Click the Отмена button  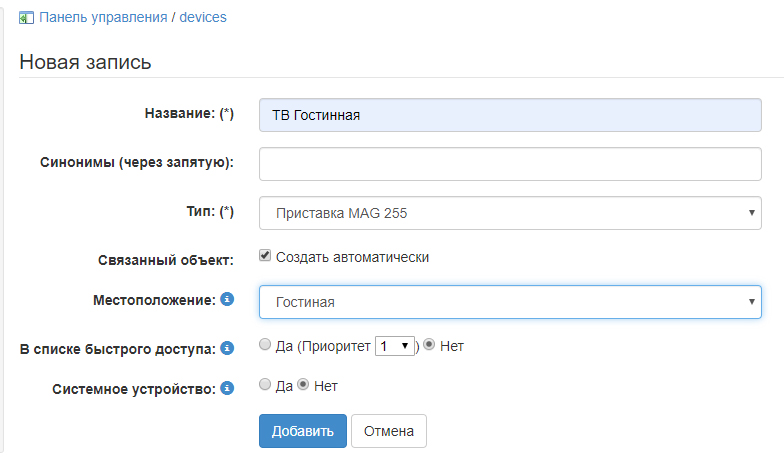click(x=389, y=431)
